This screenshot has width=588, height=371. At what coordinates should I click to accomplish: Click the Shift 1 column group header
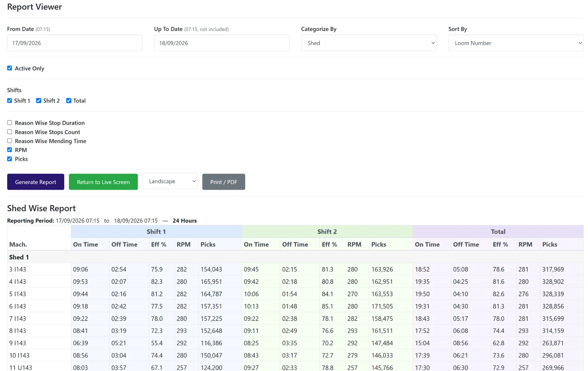point(156,231)
